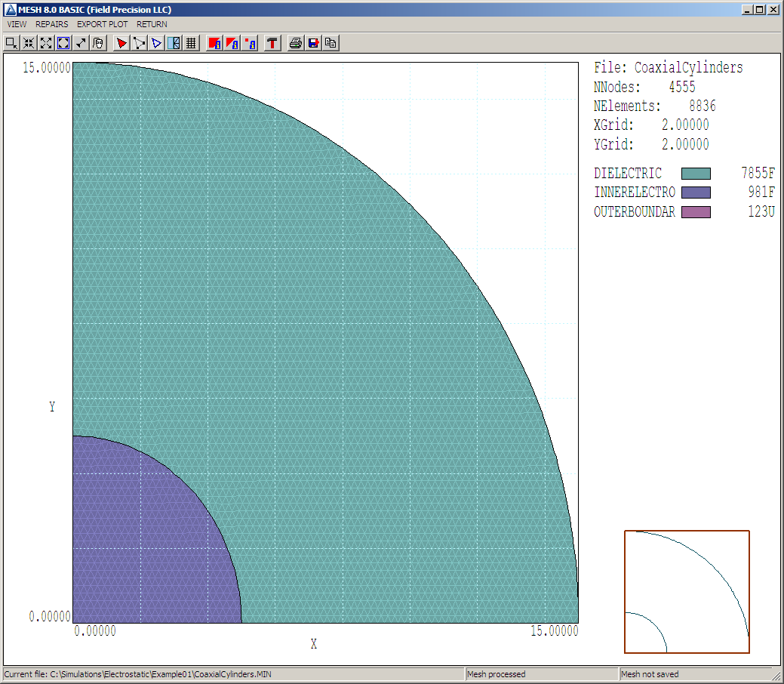
Task: Toggle the split-panel view icon
Action: [174, 43]
